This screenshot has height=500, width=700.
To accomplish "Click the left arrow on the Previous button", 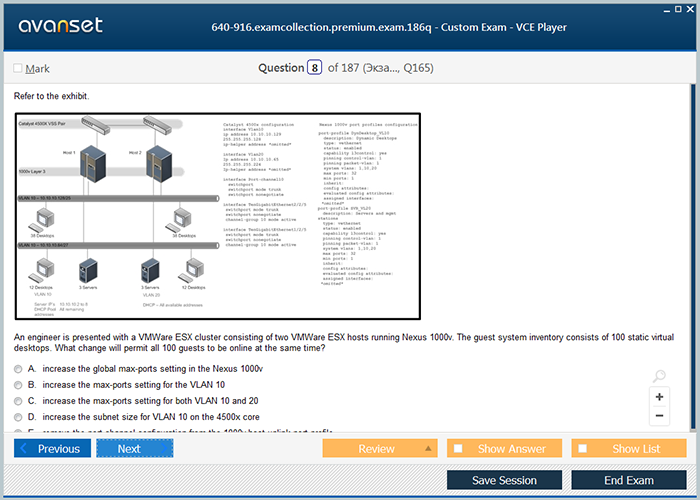I will (x=26, y=449).
